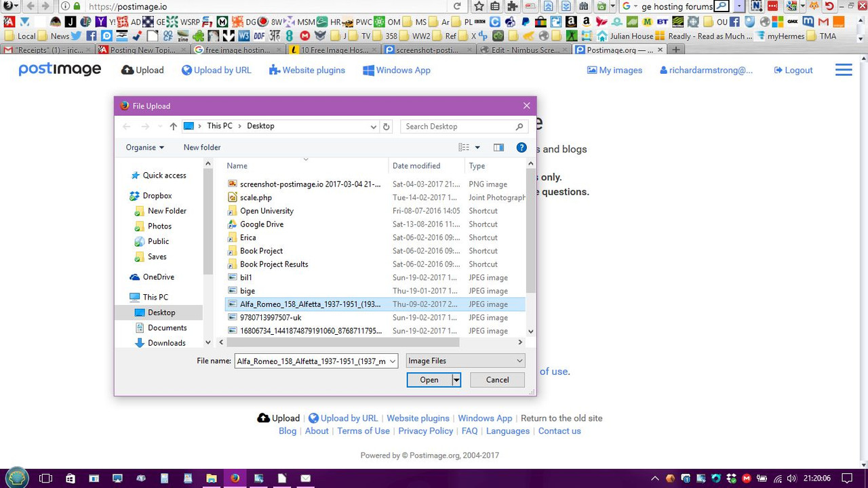
Task: Click Upload in postimage top navigation
Action: 142,70
